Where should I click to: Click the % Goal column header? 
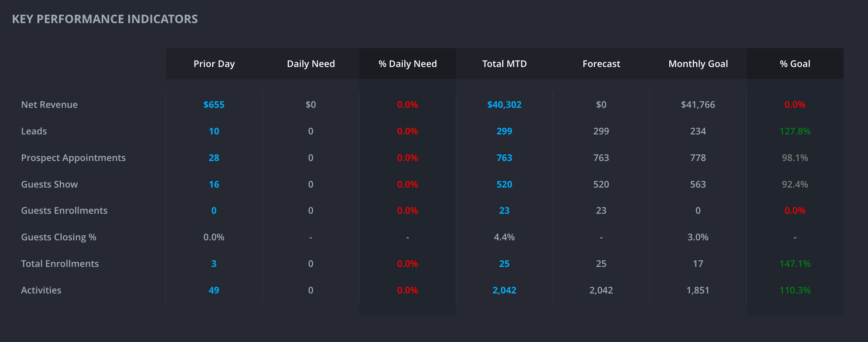coord(795,64)
